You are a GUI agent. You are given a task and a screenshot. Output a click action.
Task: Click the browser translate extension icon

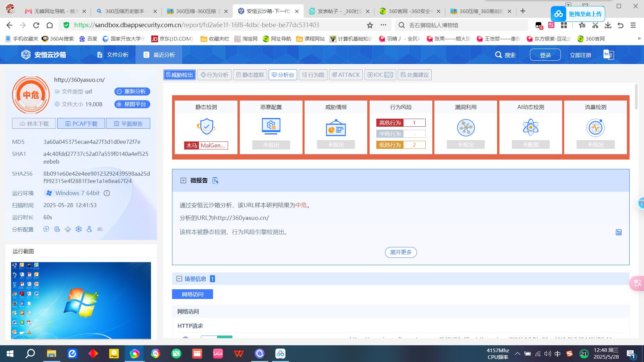click(x=551, y=25)
